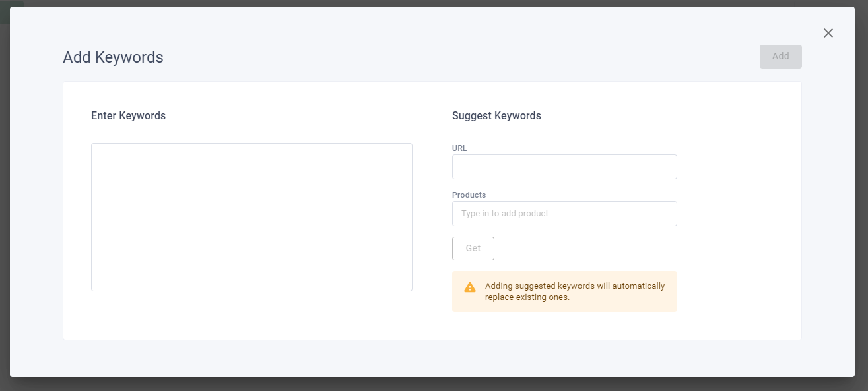Click the Products field label
The height and width of the screenshot is (391, 868).
(469, 195)
